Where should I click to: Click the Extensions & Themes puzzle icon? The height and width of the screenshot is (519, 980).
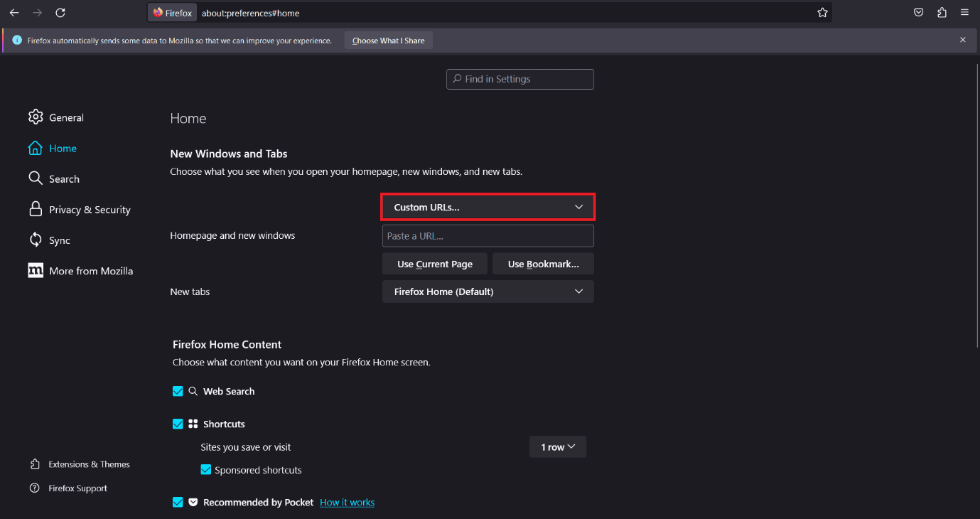click(x=35, y=464)
